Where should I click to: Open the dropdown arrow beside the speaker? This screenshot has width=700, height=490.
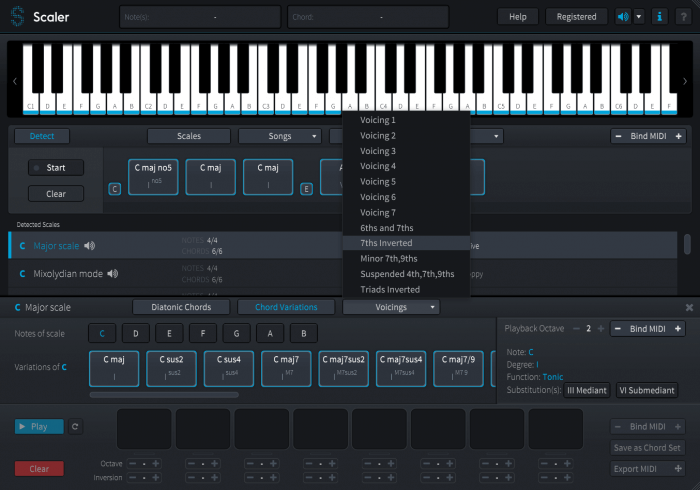pos(639,17)
